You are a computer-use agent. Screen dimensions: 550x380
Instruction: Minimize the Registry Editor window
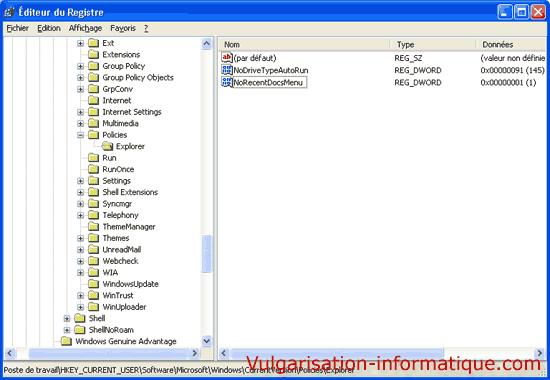504,12
